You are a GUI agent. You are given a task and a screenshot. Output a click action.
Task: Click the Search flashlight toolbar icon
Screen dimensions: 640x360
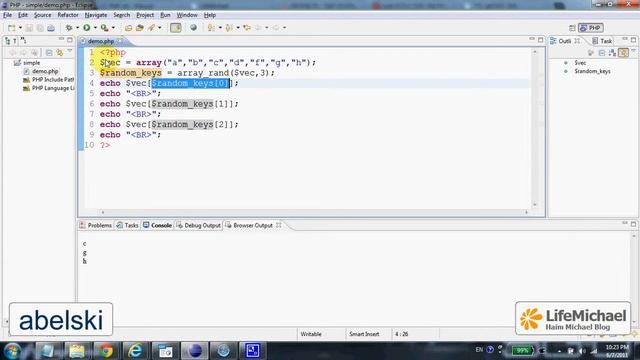151,28
